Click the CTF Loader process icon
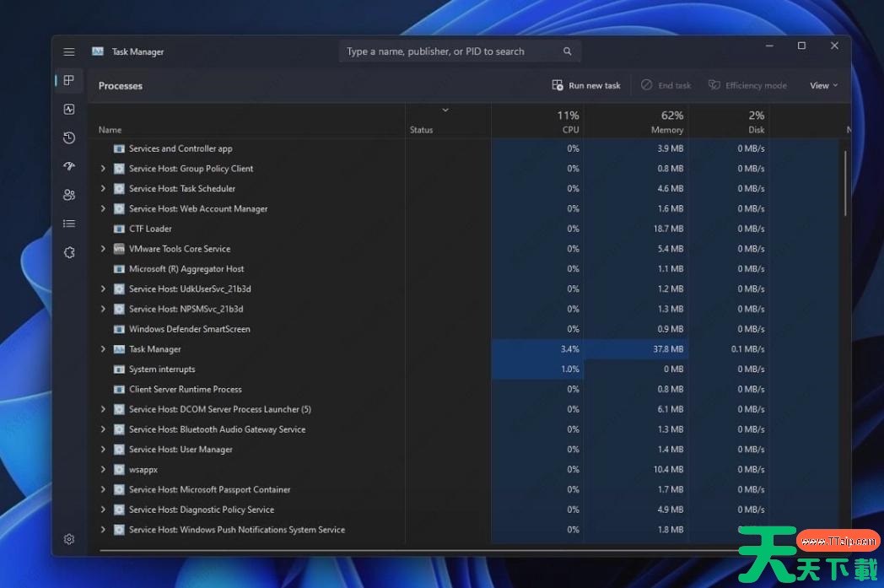This screenshot has height=588, width=884. tap(119, 229)
